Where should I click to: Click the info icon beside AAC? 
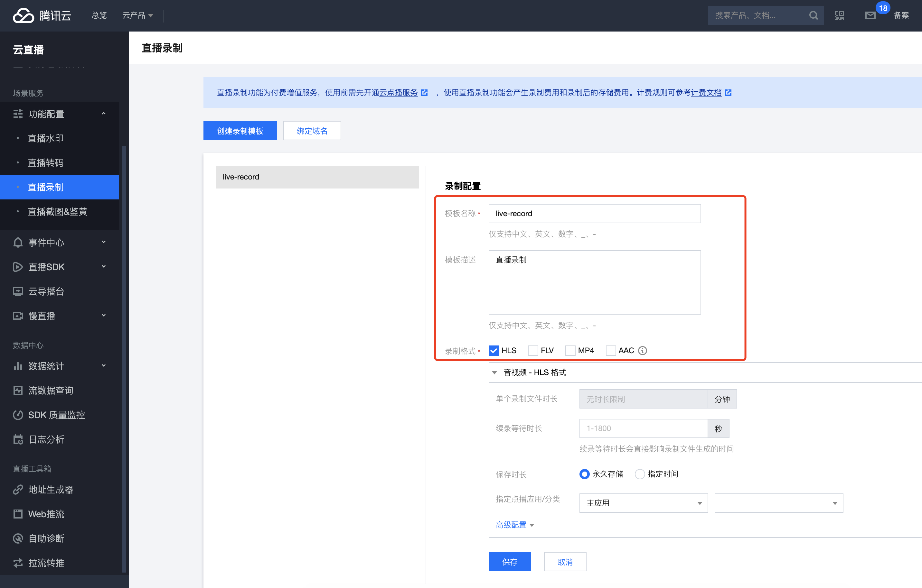pyautogui.click(x=643, y=350)
